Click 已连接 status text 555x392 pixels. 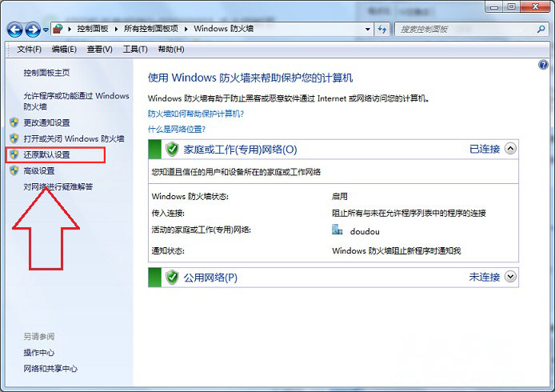pyautogui.click(x=485, y=149)
